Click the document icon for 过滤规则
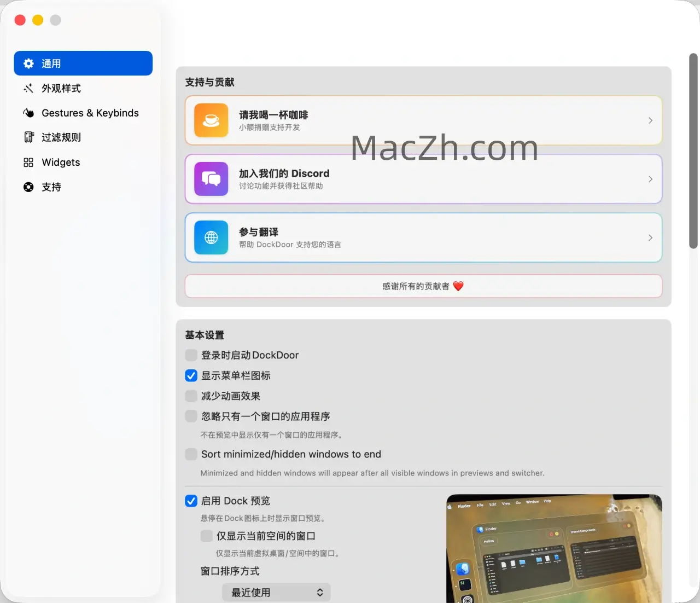 click(x=28, y=137)
